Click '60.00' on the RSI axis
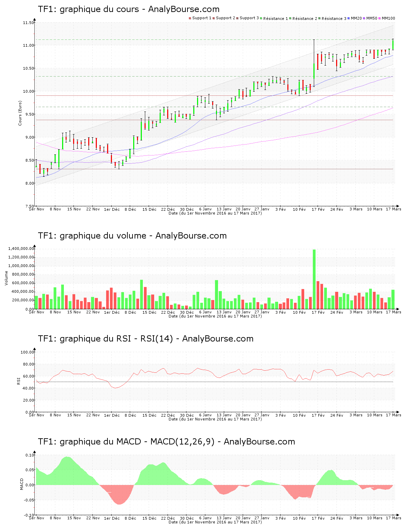This screenshot has width=412, height=532. 28,376
